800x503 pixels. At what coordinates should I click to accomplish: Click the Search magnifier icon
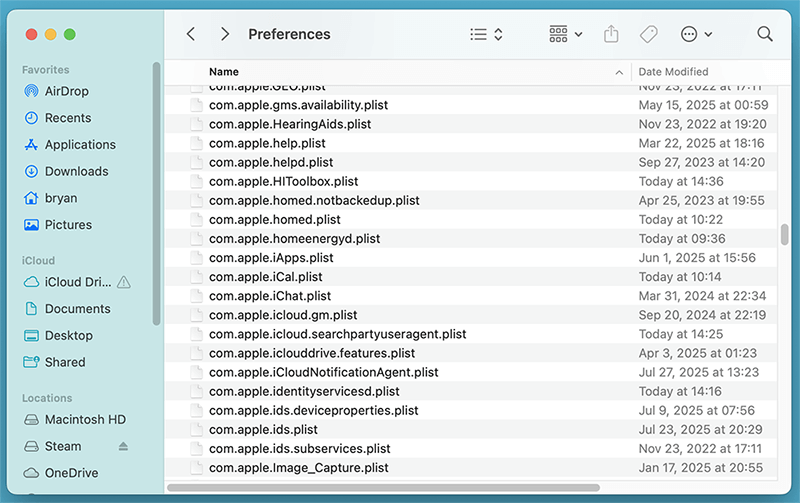(765, 34)
